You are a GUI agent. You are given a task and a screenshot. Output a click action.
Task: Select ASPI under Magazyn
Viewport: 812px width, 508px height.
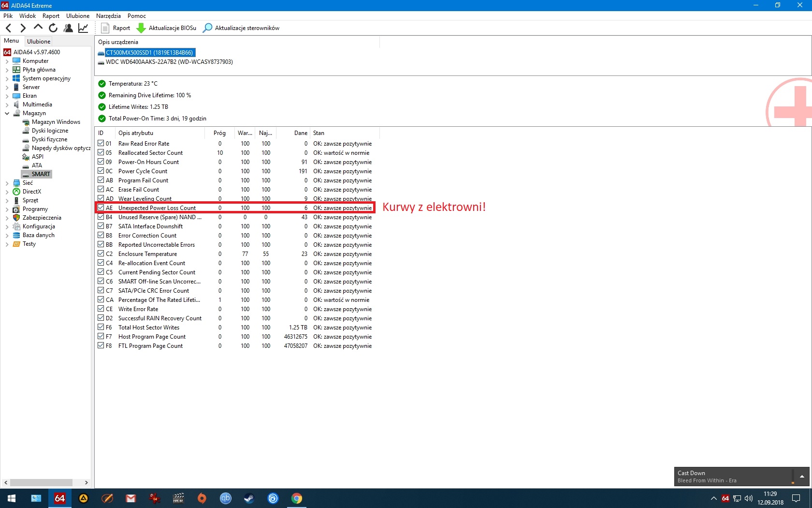coord(37,157)
